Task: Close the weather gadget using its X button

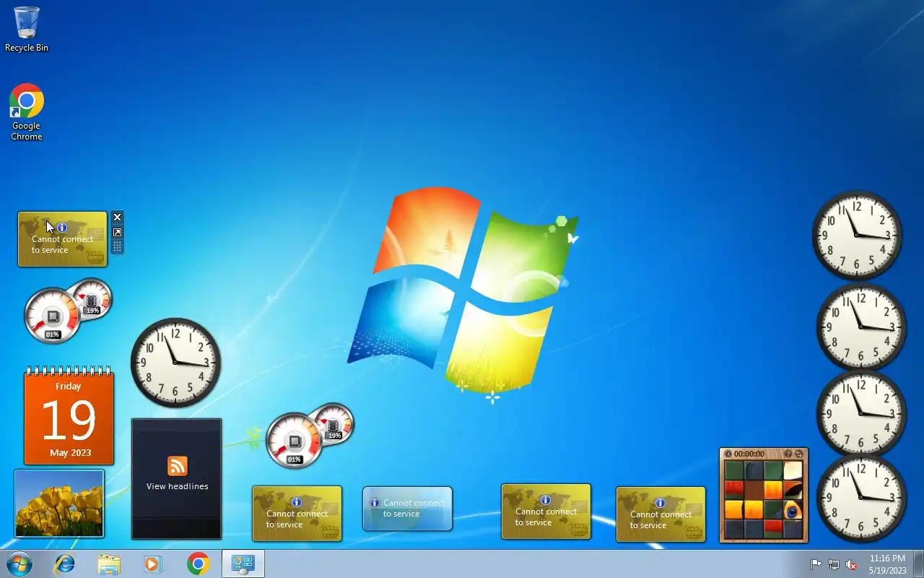Action: [x=117, y=217]
